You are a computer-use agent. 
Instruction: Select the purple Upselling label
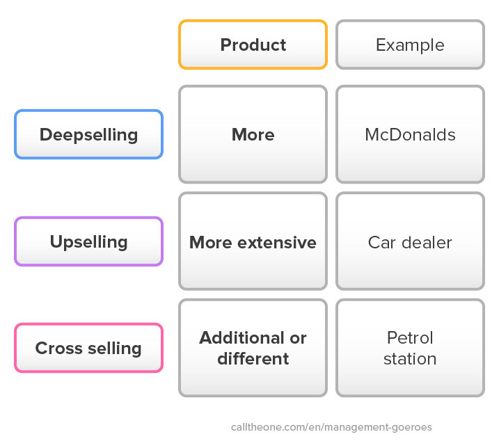tap(89, 241)
